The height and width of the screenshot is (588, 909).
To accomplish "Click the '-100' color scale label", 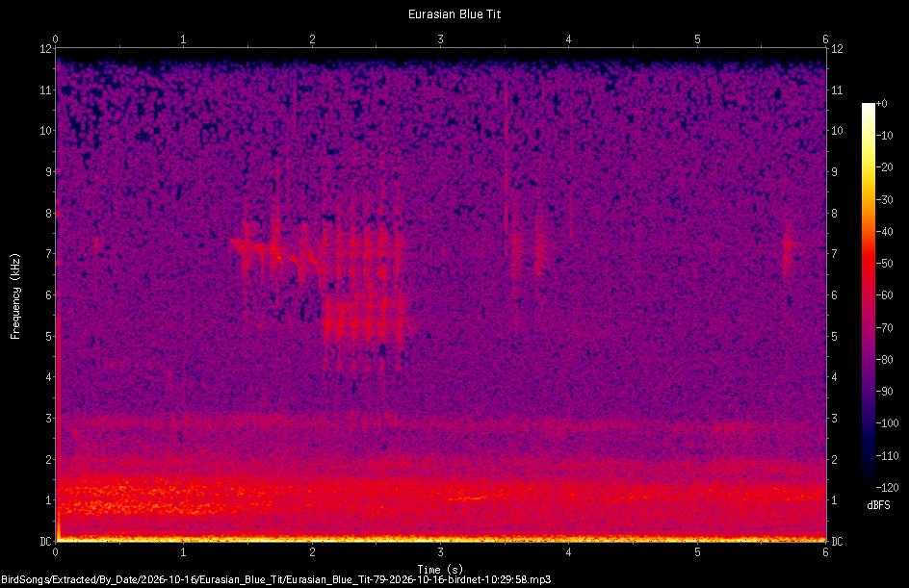I will tap(887, 423).
